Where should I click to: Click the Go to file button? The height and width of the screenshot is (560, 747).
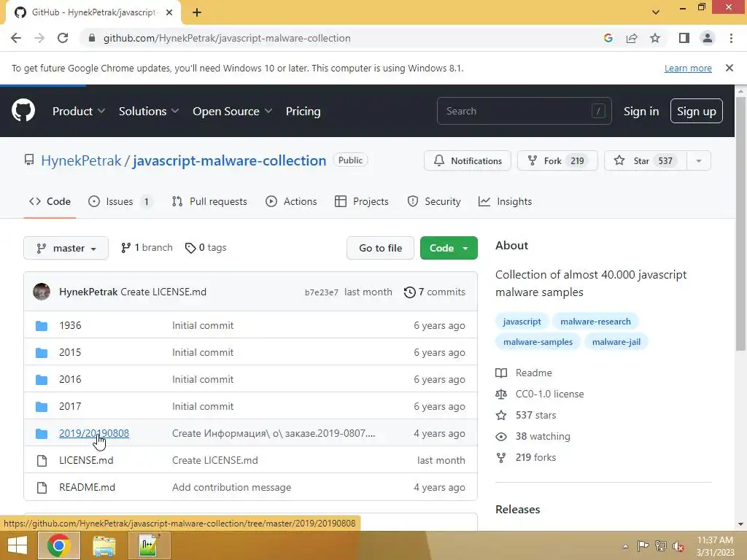380,248
